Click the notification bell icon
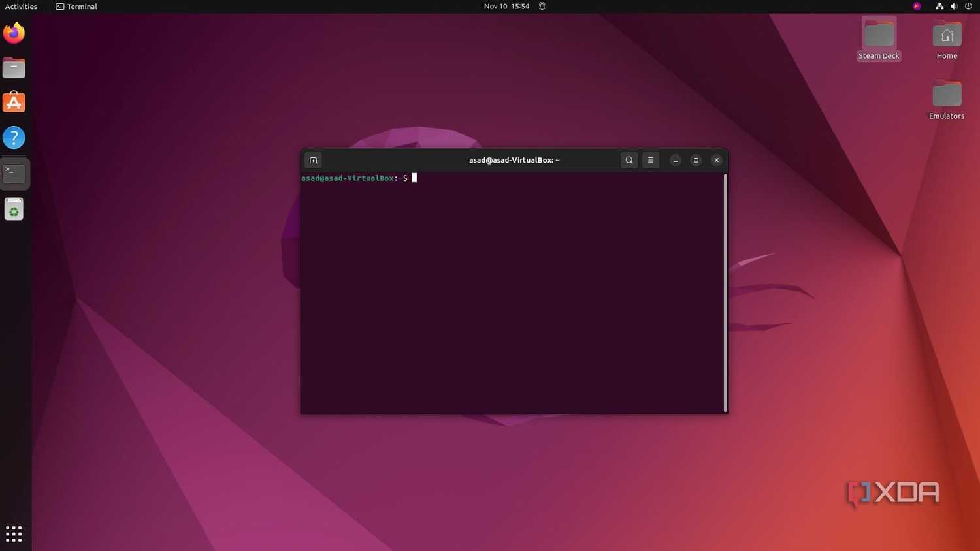The height and width of the screenshot is (551, 980). [542, 7]
